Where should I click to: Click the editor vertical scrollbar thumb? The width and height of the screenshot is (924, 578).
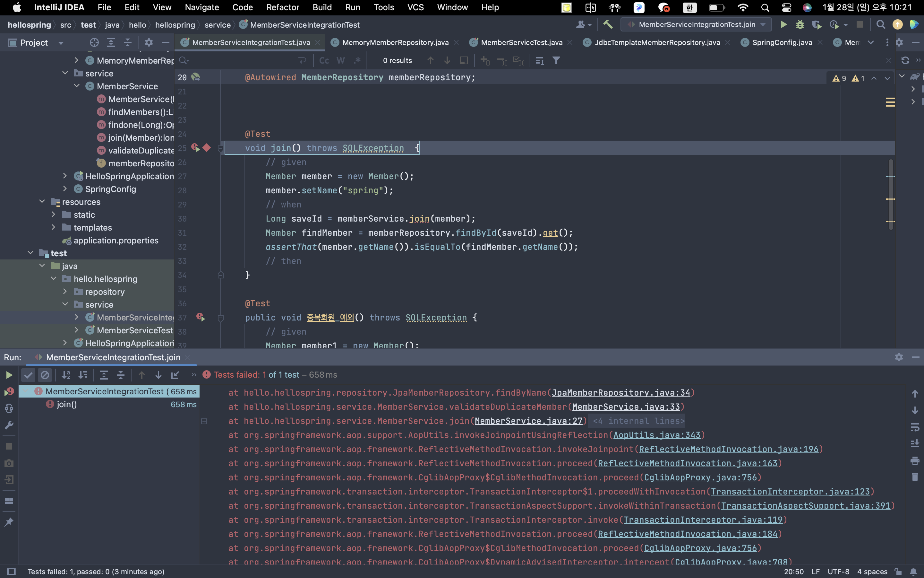click(890, 194)
